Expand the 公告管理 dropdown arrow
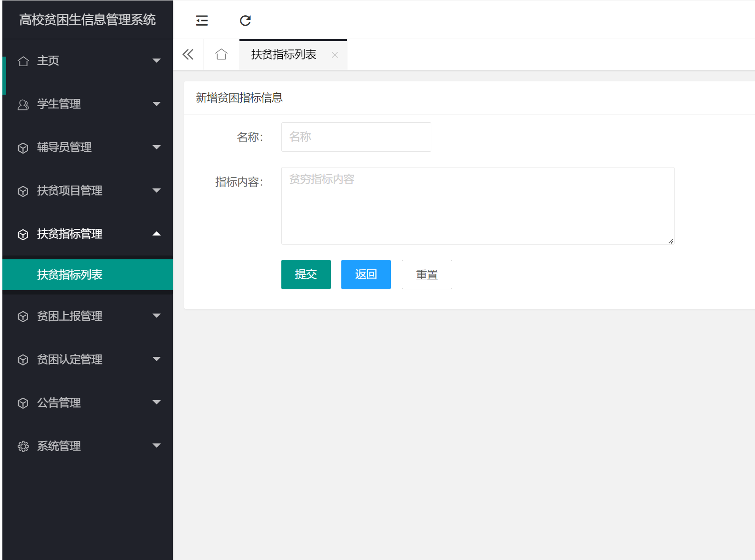This screenshot has width=755, height=560. click(x=157, y=402)
